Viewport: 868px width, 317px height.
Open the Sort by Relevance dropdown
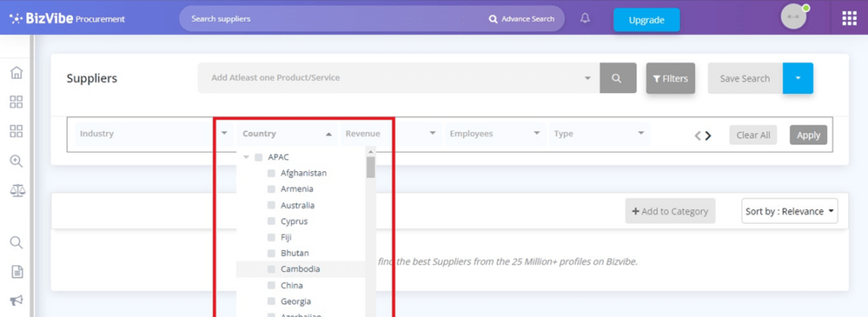point(789,211)
